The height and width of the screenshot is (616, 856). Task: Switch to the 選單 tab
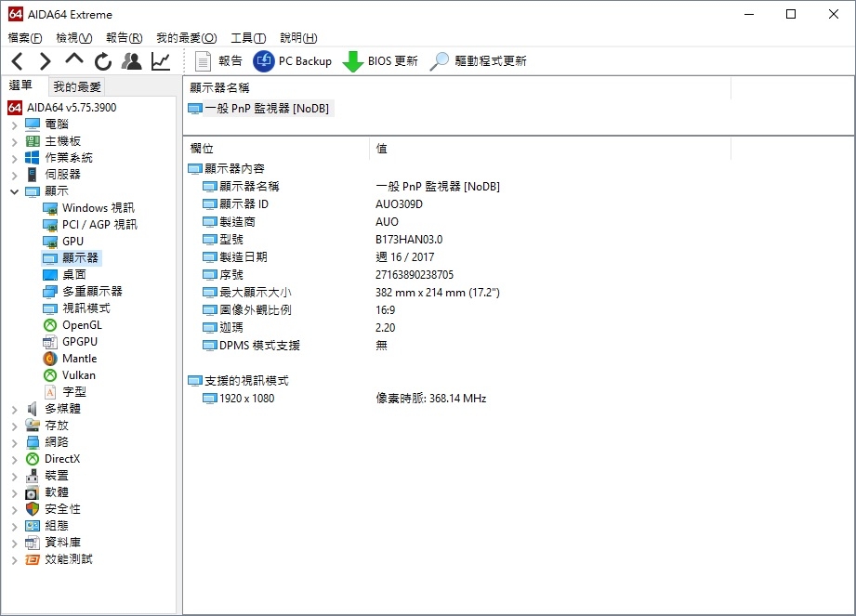20,85
